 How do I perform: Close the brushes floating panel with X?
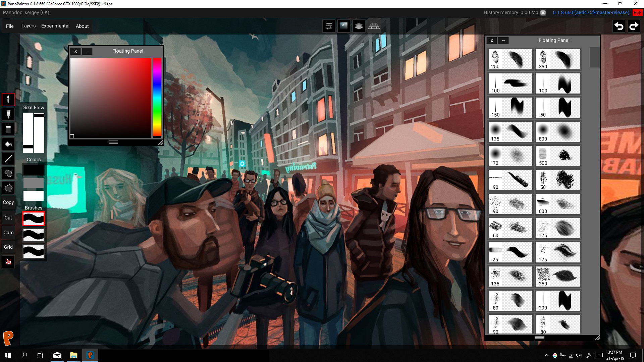[492, 41]
